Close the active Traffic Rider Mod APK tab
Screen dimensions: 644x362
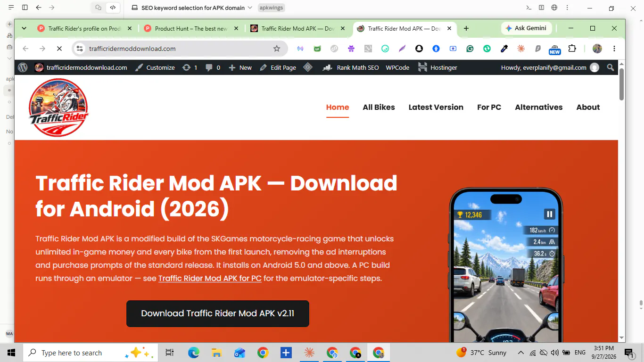click(449, 28)
